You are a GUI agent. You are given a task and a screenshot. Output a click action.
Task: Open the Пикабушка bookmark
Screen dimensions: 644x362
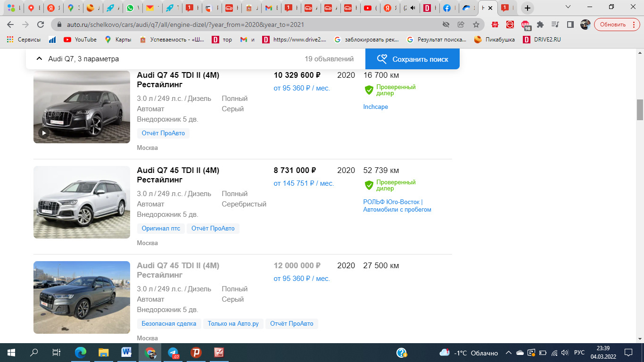495,40
